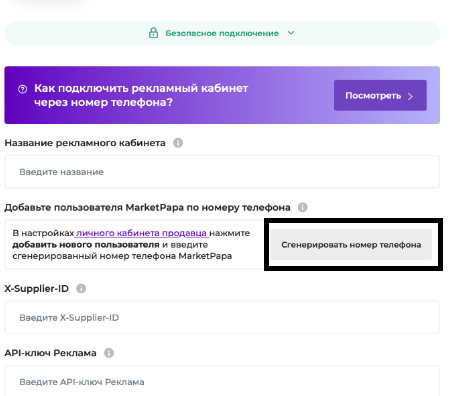
Task: Click the API-ключ Реклама label
Action: [x=50, y=353]
